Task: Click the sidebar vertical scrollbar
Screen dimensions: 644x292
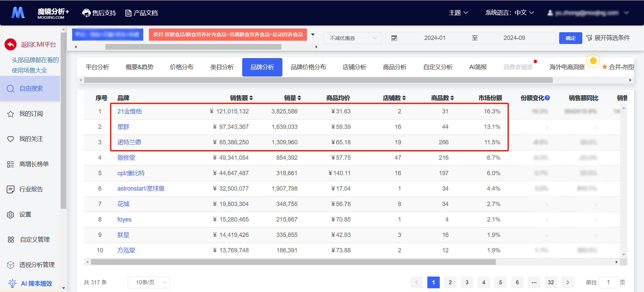Action: tap(63, 121)
